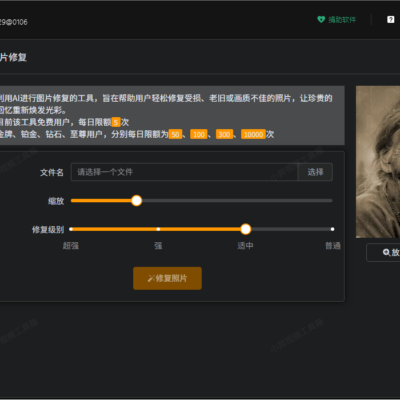Click the orange 10000 quota badge
Image resolution: width=400 pixels, height=400 pixels.
click(x=253, y=134)
